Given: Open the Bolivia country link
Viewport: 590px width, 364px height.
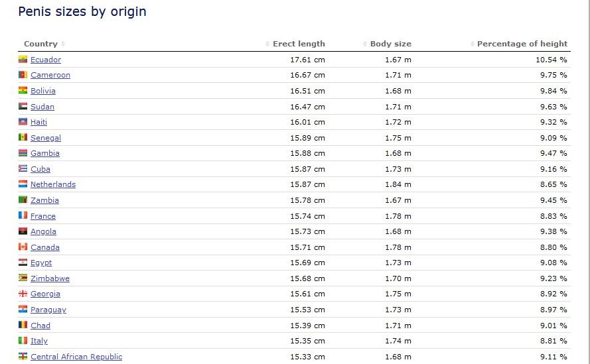Looking at the screenshot, I should tap(43, 91).
